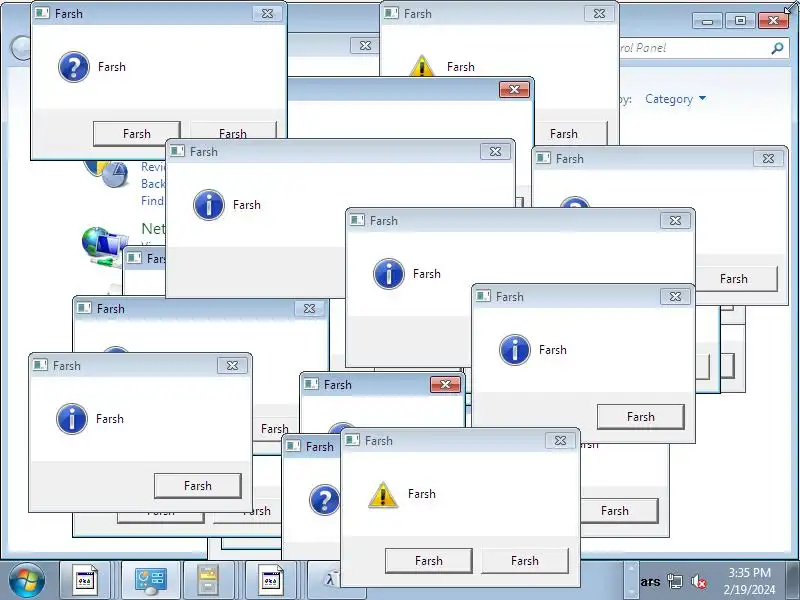Image resolution: width=800 pixels, height=600 pixels.
Task: Click the question mark icon in the top-left Farsh dialog
Action: [74, 67]
